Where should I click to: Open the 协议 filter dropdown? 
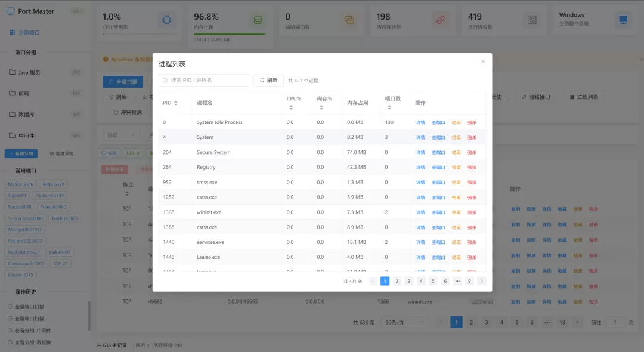(121, 135)
